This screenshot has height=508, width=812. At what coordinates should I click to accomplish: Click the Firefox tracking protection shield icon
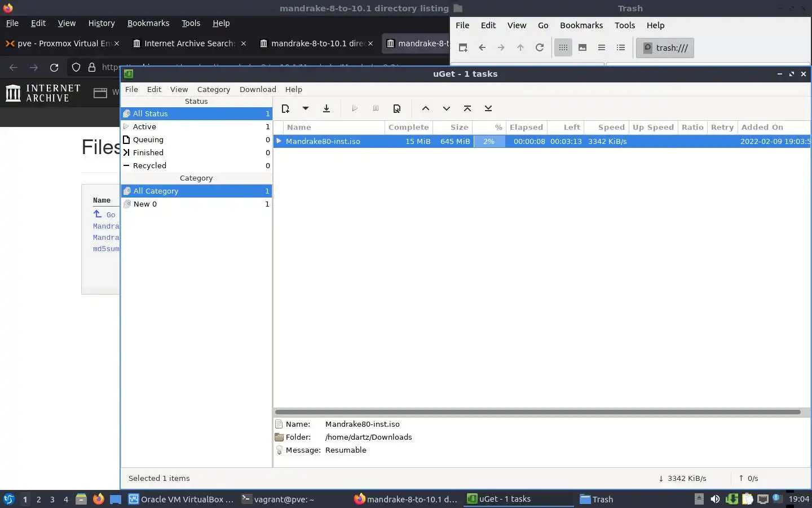tap(76, 68)
